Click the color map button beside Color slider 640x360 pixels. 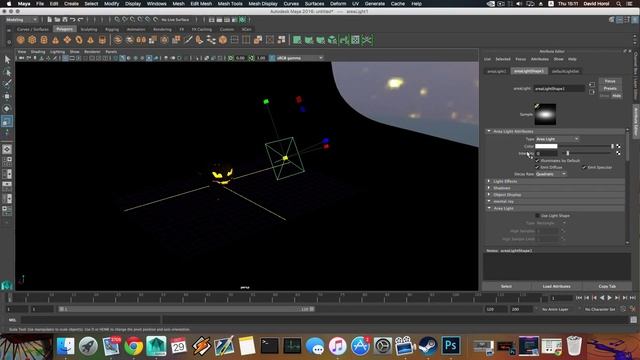pos(618,146)
